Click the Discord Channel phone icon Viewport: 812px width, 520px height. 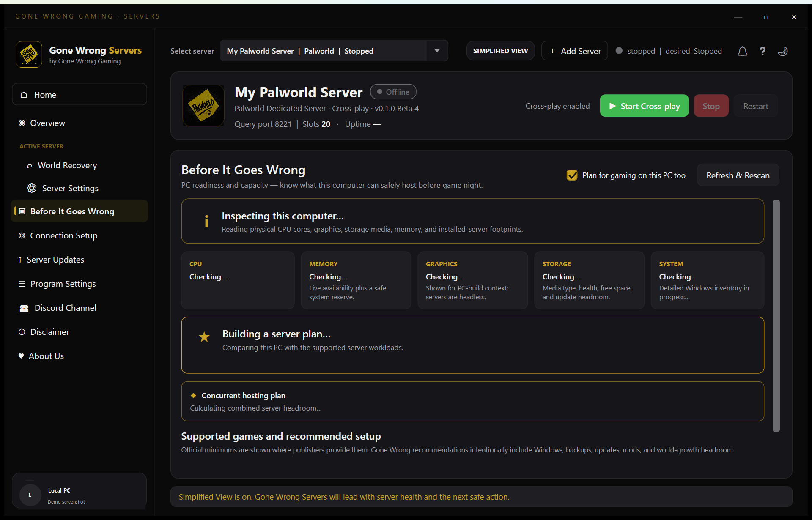24,308
